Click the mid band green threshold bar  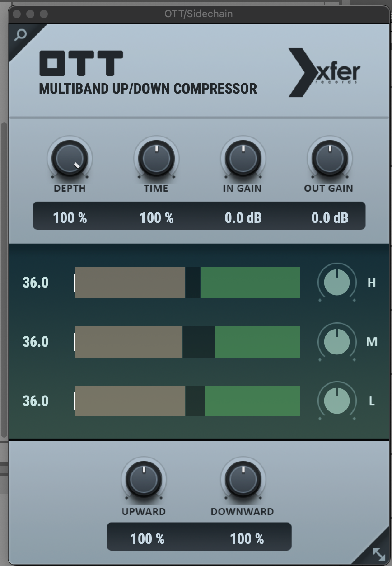(x=258, y=342)
